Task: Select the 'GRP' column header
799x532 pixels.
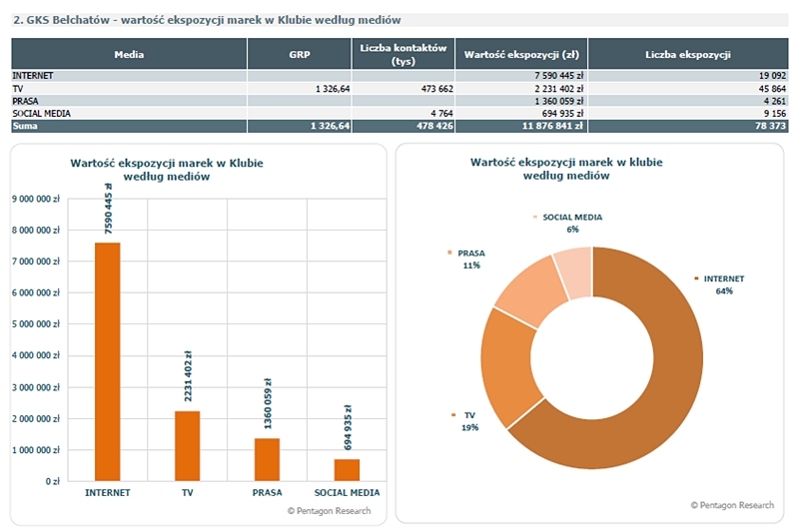Action: pos(300,54)
